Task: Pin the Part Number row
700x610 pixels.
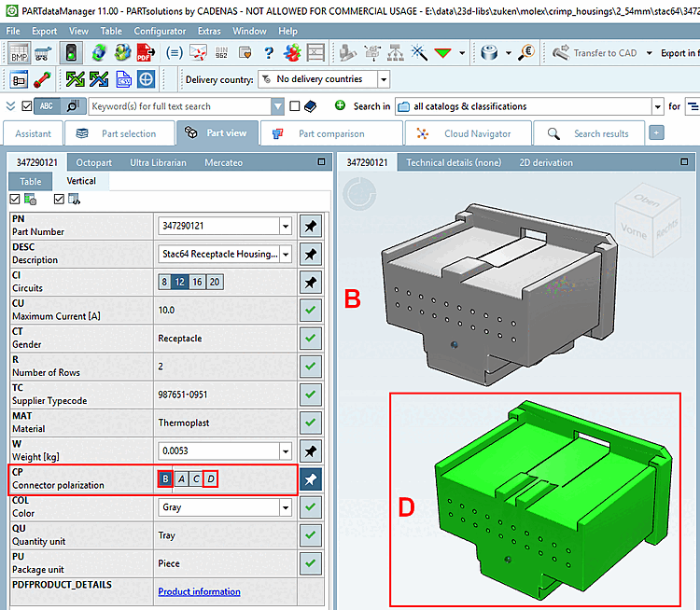Action: pyautogui.click(x=310, y=227)
